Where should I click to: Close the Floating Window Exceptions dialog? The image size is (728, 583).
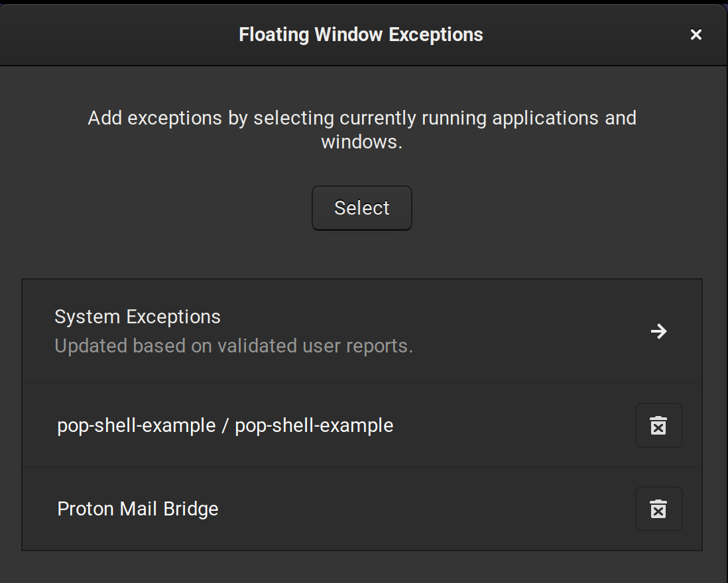point(696,34)
